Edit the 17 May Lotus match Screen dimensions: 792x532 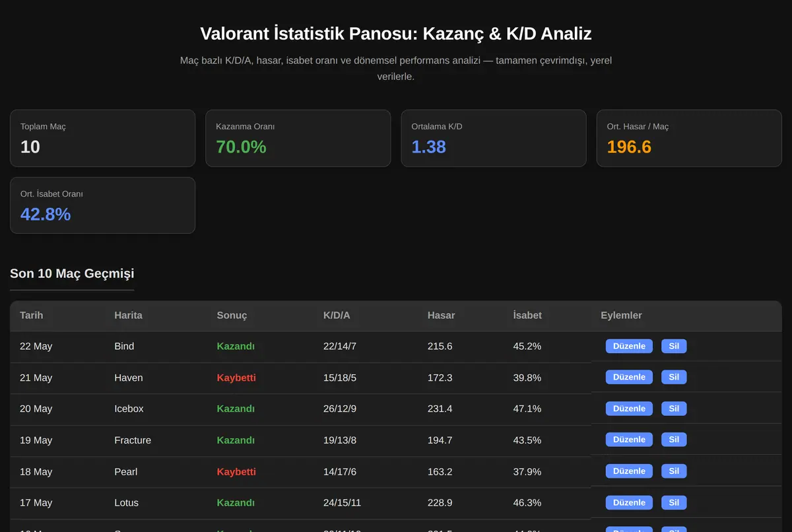pos(629,502)
